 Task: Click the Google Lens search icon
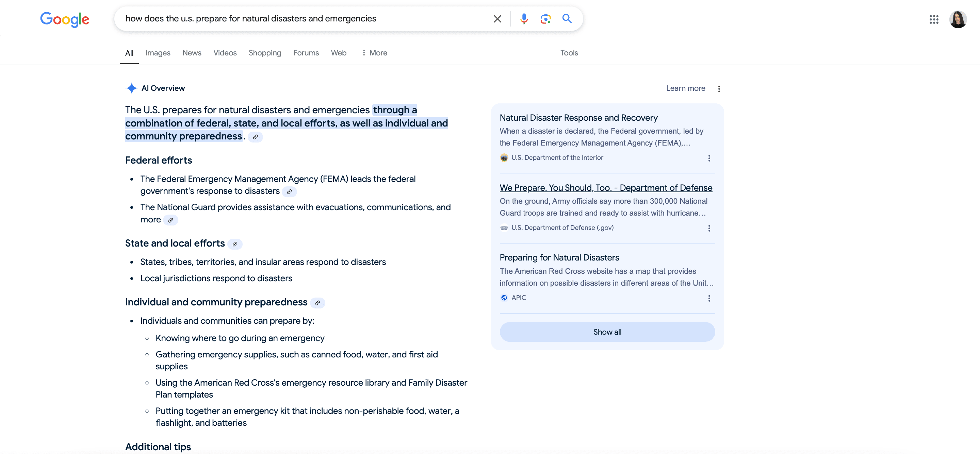tap(545, 18)
